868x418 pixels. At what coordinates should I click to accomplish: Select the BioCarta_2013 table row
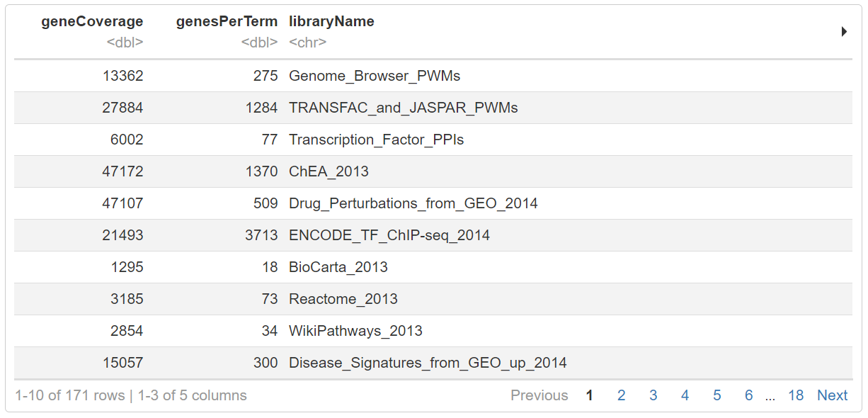(x=338, y=267)
